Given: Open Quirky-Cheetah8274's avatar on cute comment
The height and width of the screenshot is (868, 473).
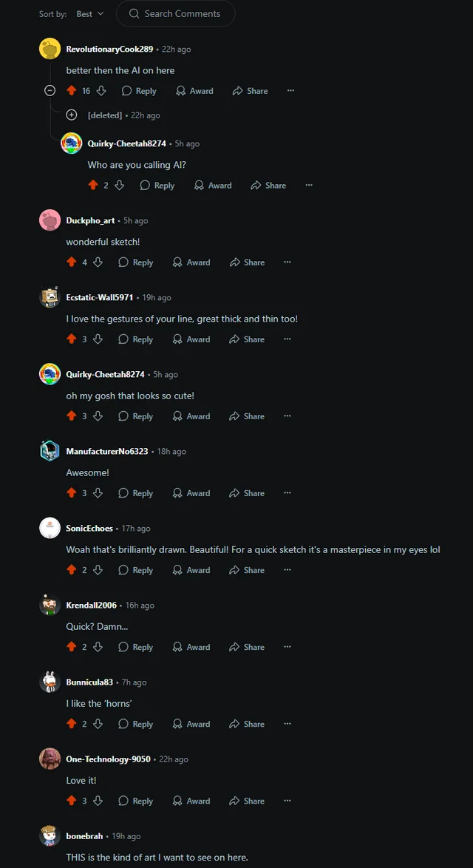Looking at the screenshot, I should coord(50,374).
